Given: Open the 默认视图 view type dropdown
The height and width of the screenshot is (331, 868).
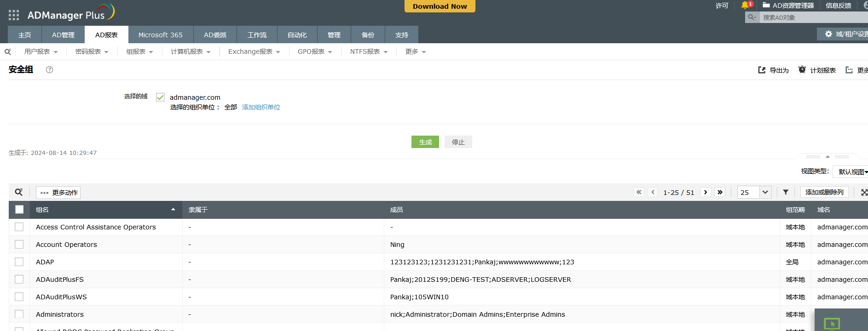Looking at the screenshot, I should [852, 172].
